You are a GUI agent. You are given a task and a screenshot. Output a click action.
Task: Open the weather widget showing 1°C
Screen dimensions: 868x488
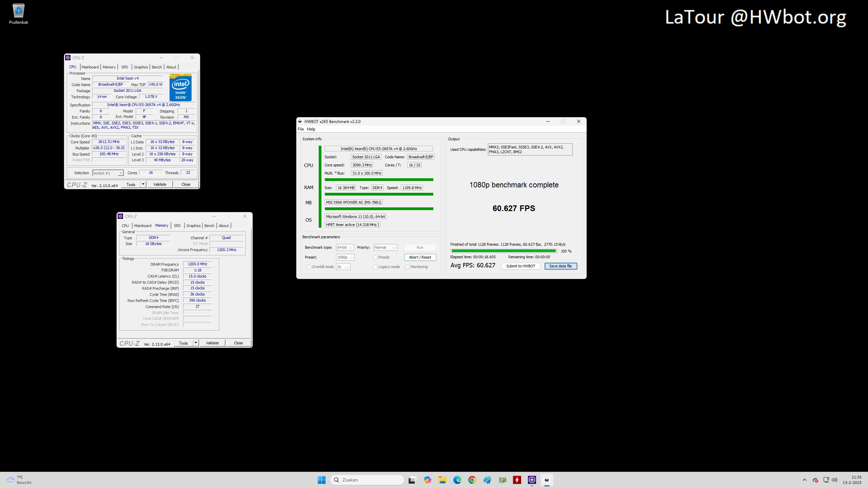click(19, 480)
